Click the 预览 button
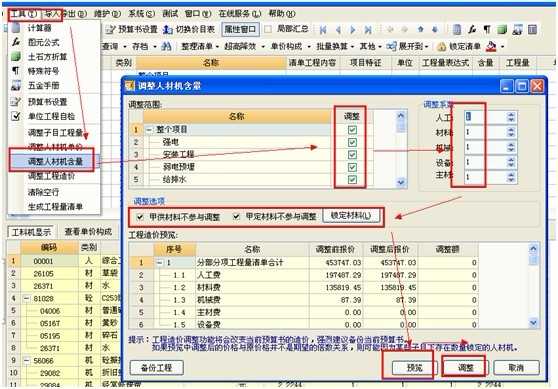This screenshot has height=389, width=558. [415, 367]
